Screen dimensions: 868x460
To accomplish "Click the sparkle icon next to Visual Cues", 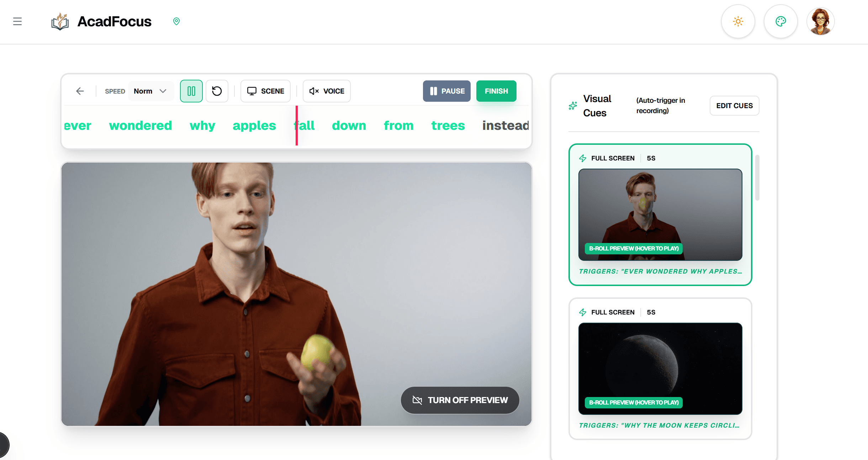I will coord(573,105).
